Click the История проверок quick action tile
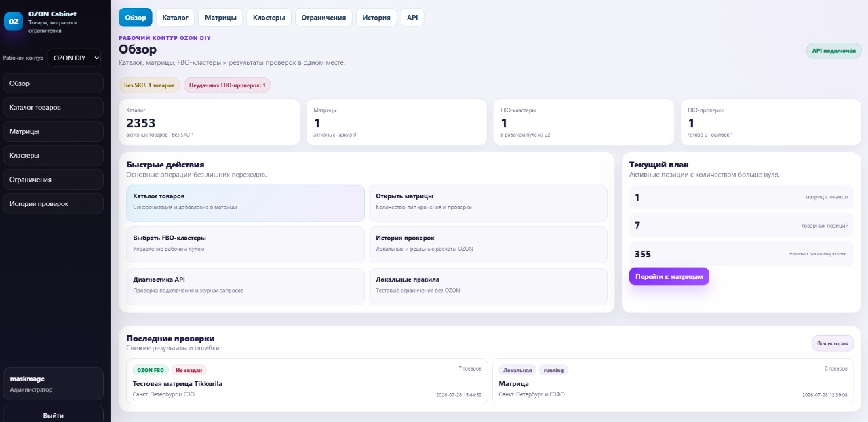The height and width of the screenshot is (422, 868). click(488, 245)
